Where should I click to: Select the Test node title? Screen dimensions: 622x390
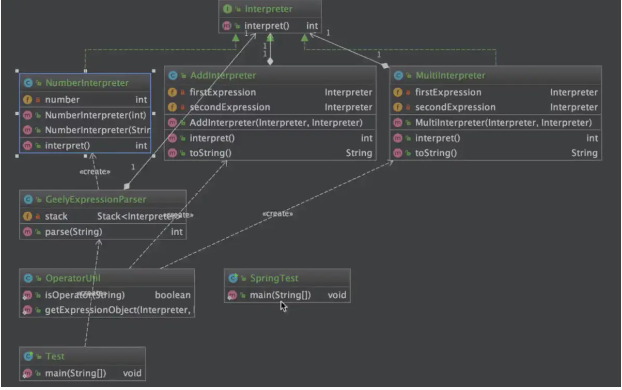point(55,356)
